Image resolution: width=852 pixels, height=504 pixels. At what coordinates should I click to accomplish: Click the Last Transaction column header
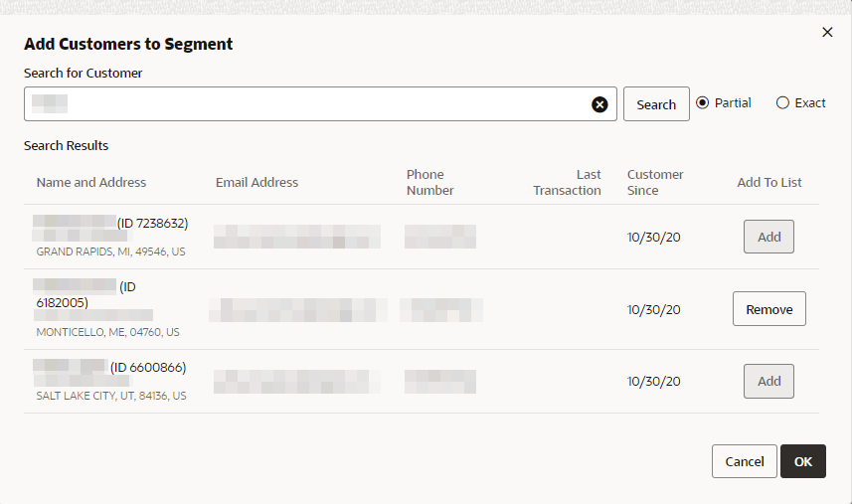tap(568, 183)
